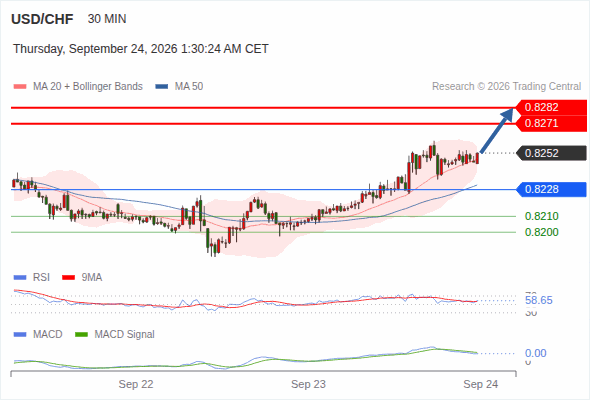The image size is (590, 400).
Task: Click the green 0.8210 support label
Action: pyautogui.click(x=541, y=216)
